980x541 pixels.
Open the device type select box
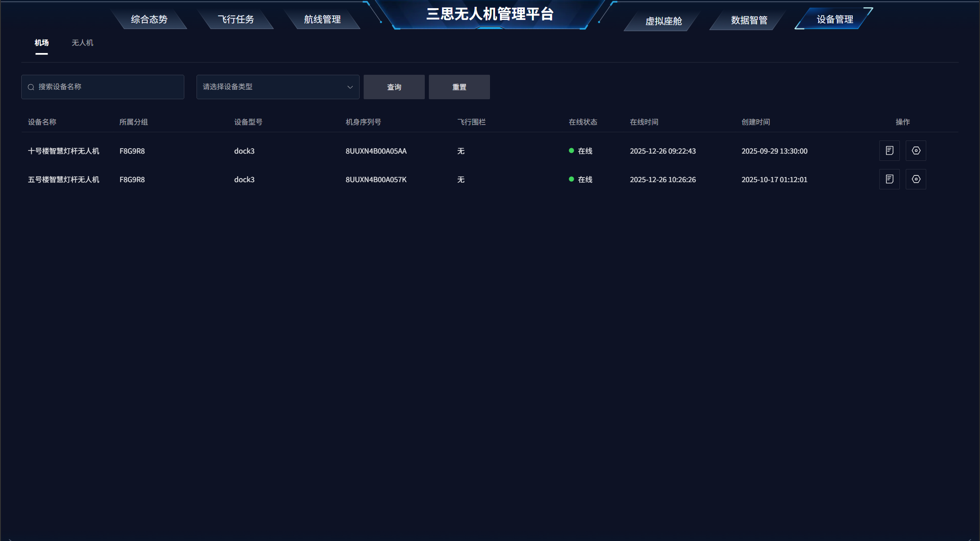tap(272, 87)
